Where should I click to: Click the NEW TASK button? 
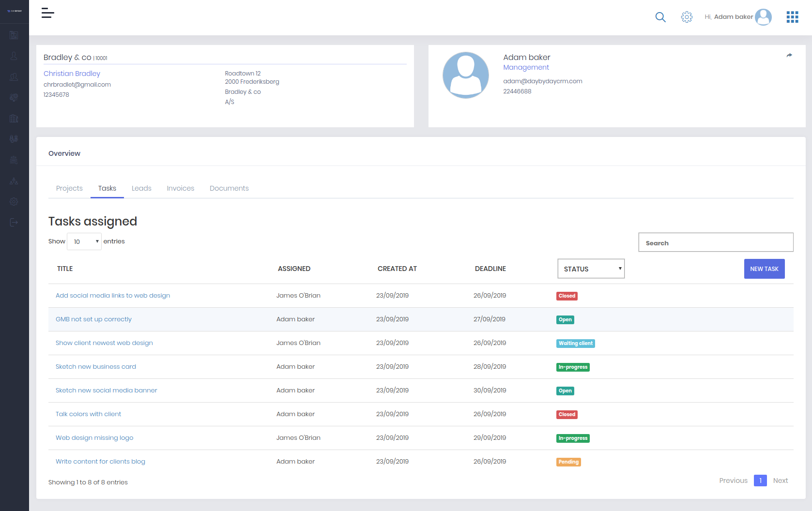[x=764, y=269]
